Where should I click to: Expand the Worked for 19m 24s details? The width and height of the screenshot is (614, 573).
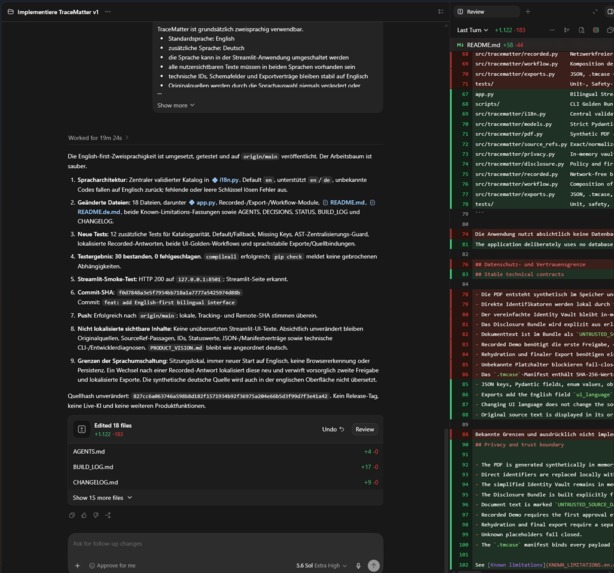98,138
